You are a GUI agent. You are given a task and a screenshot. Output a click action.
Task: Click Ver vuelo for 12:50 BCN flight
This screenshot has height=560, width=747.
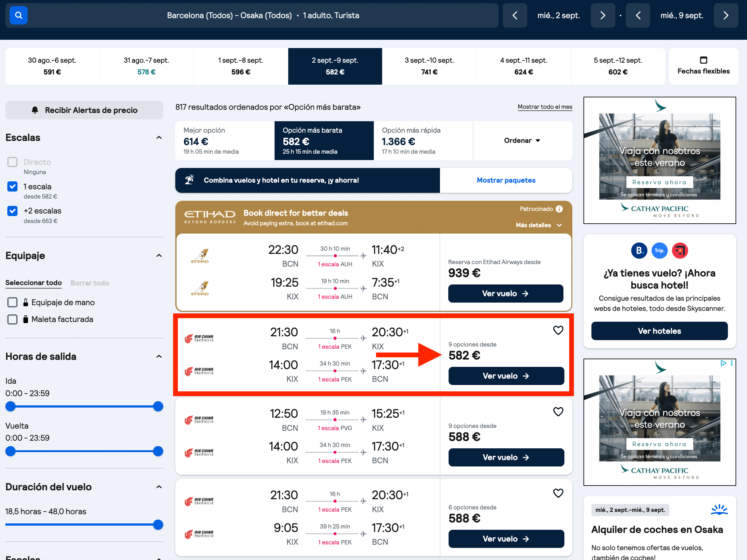point(506,457)
